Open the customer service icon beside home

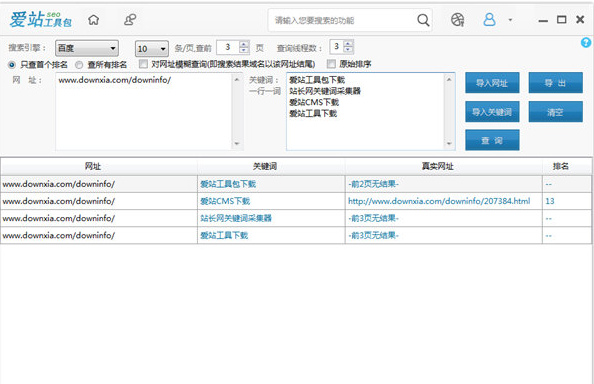click(x=130, y=19)
